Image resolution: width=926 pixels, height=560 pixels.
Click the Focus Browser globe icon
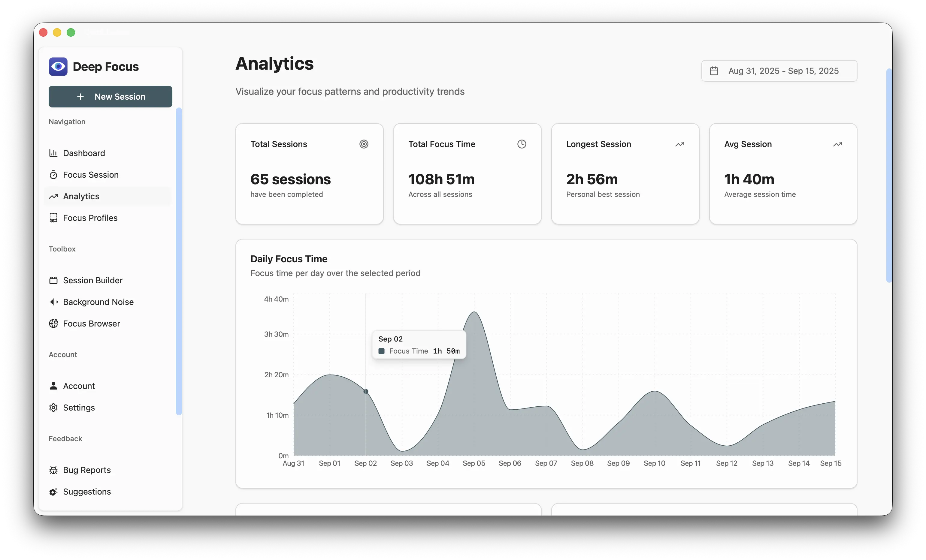(53, 324)
